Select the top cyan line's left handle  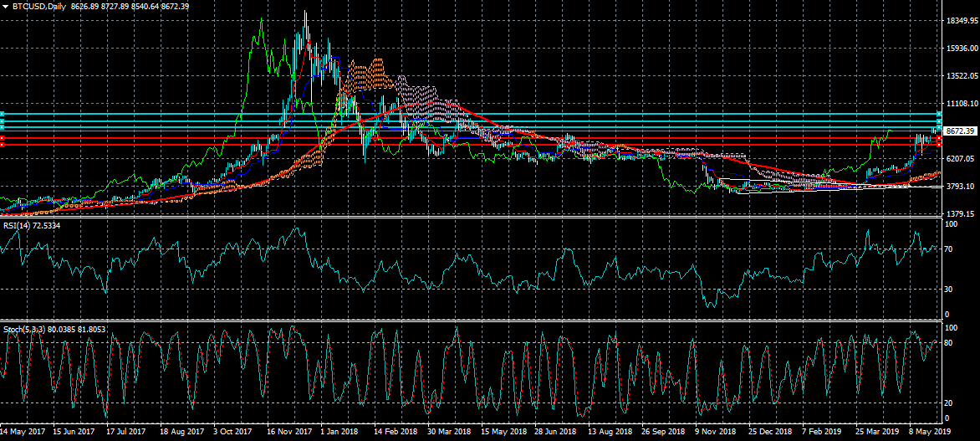[3, 114]
